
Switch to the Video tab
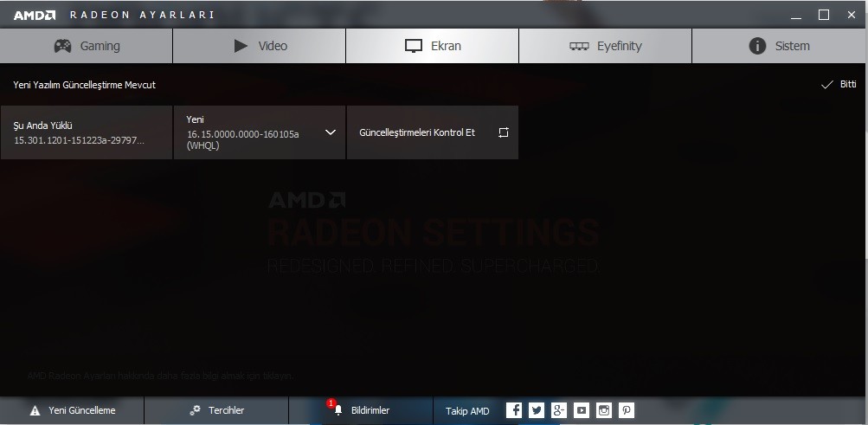click(259, 46)
